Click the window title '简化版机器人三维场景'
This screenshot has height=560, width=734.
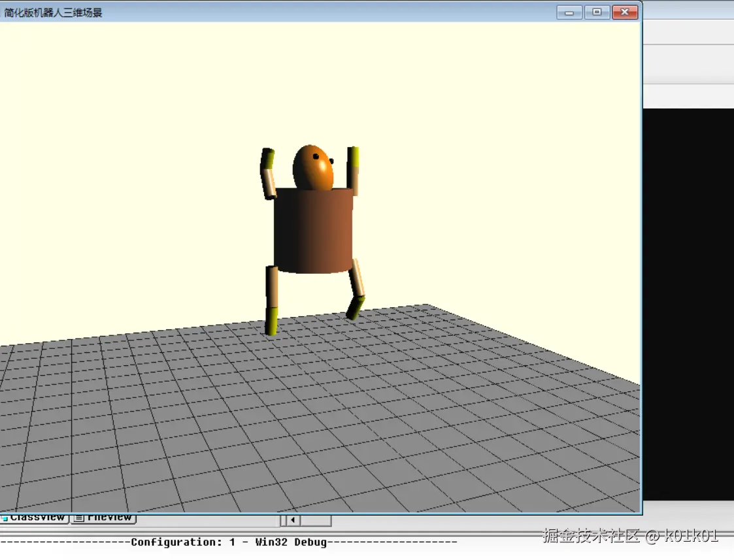pyautogui.click(x=53, y=12)
